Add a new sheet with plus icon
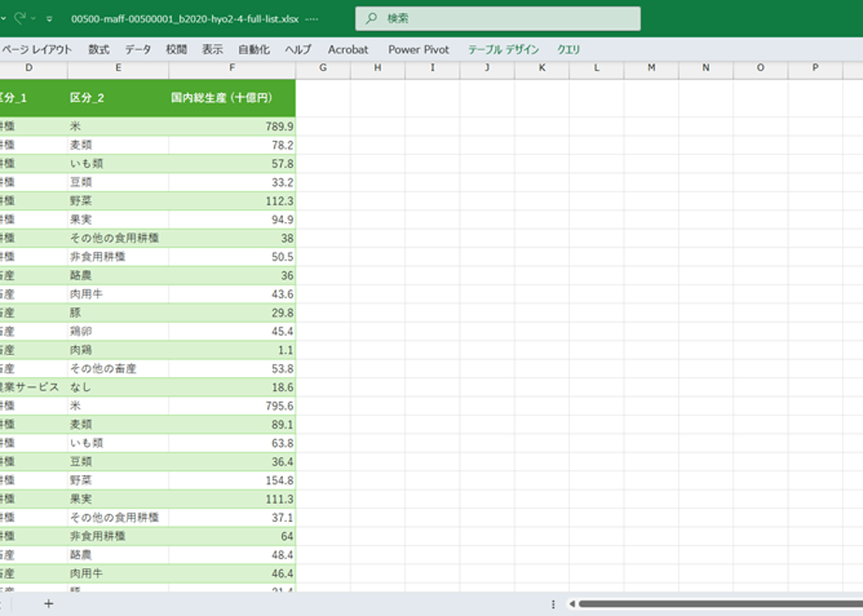 (x=49, y=603)
